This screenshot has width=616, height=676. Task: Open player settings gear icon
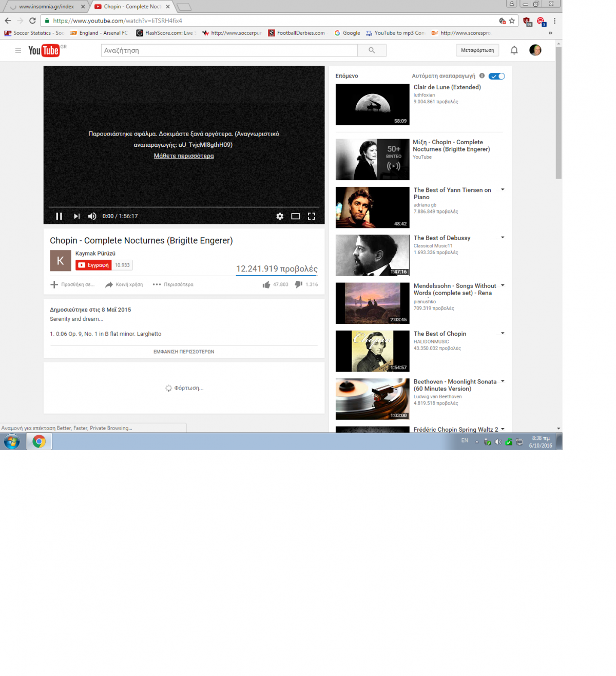[x=280, y=216]
